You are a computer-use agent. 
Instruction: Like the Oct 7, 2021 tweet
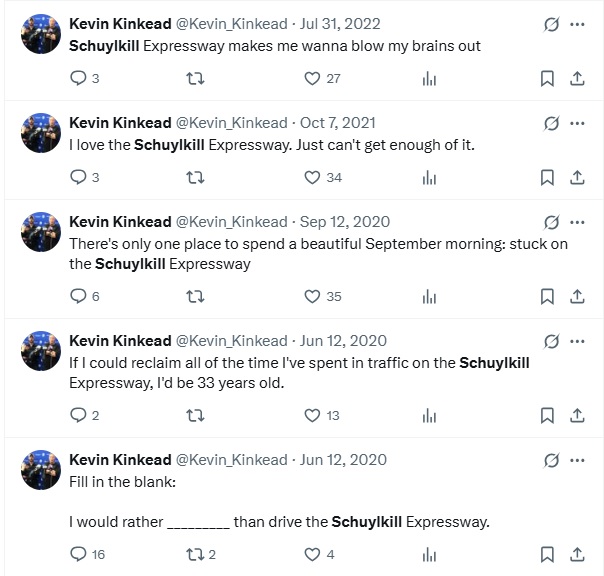pyautogui.click(x=312, y=177)
